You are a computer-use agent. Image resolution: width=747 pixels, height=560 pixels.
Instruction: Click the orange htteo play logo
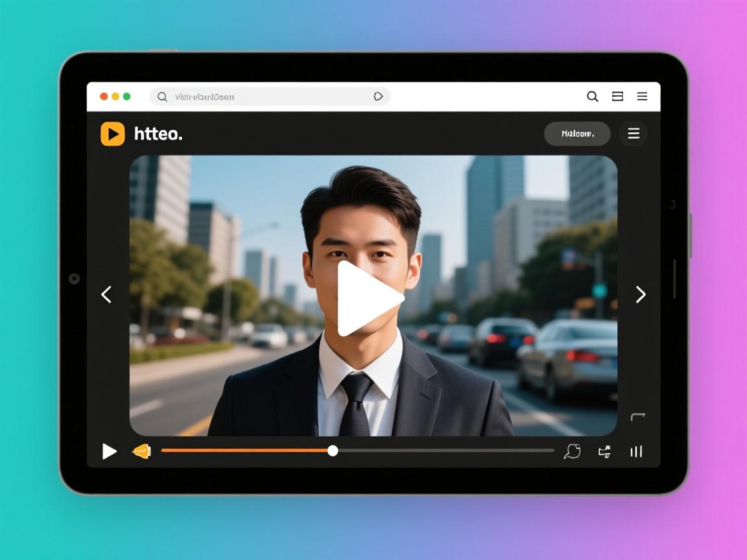tap(113, 134)
